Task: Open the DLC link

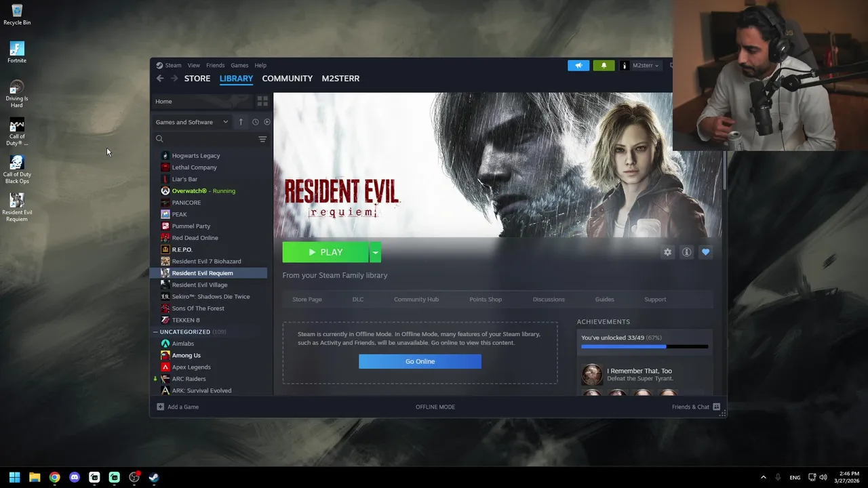Action: point(358,300)
